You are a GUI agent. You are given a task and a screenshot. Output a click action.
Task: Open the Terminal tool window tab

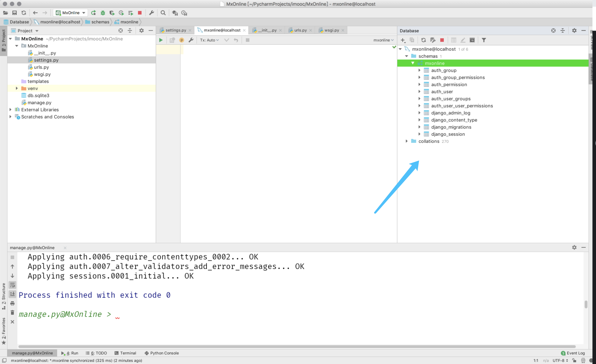point(125,353)
